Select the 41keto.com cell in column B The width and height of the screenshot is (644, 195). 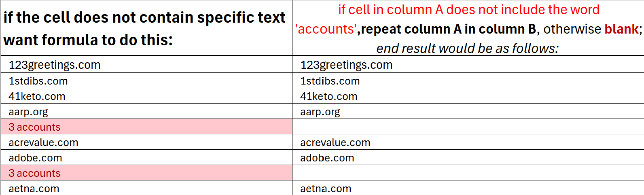[468, 96]
